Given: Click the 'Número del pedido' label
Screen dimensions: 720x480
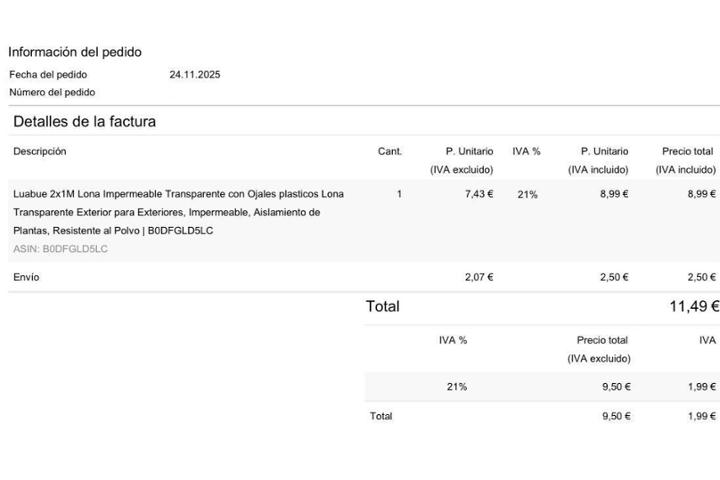Looking at the screenshot, I should 52,92.
